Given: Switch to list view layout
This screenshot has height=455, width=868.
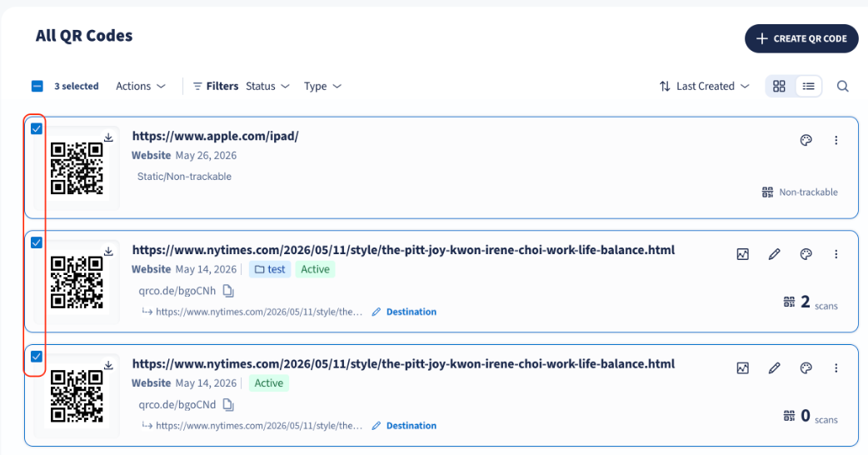Looking at the screenshot, I should click(808, 87).
